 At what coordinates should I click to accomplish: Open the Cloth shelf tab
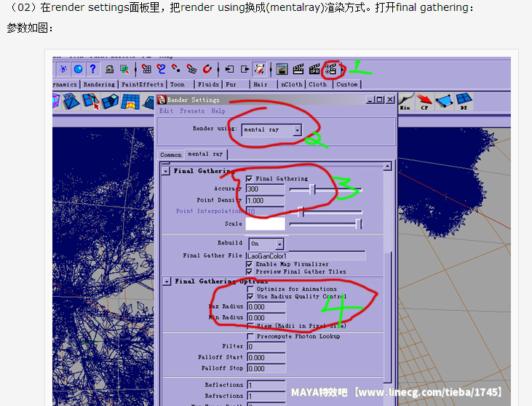pos(319,84)
